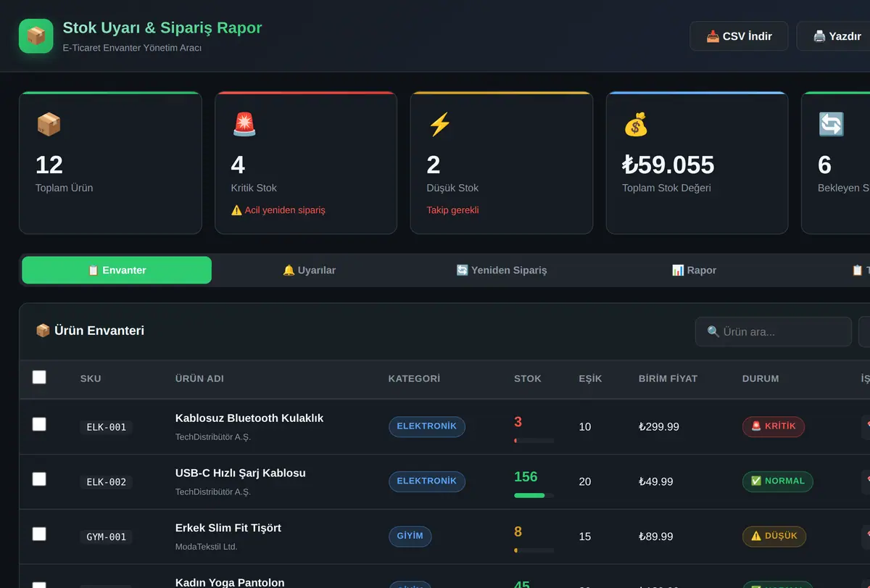Check the box for ELK-001 row
This screenshot has width=870, height=588.
39,424
